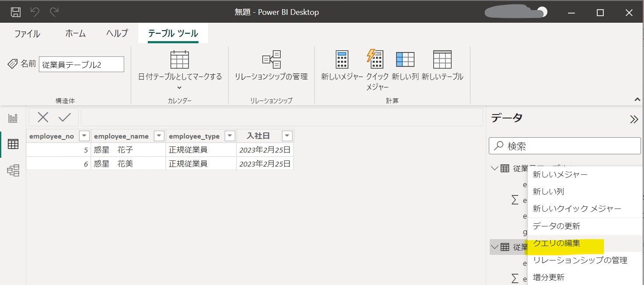Image resolution: width=644 pixels, height=285 pixels.
Task: Open the ファイル tab
Action: pos(27,34)
